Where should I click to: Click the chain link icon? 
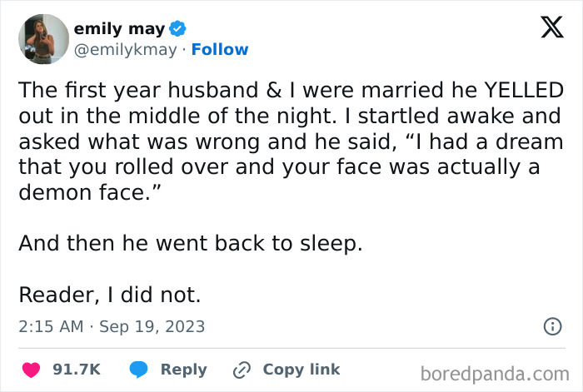point(243,370)
